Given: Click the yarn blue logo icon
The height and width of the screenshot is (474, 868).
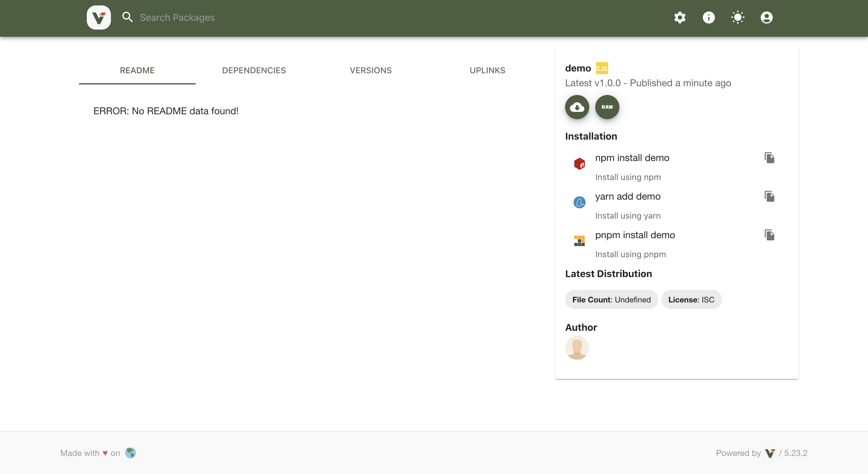Looking at the screenshot, I should (x=579, y=202).
